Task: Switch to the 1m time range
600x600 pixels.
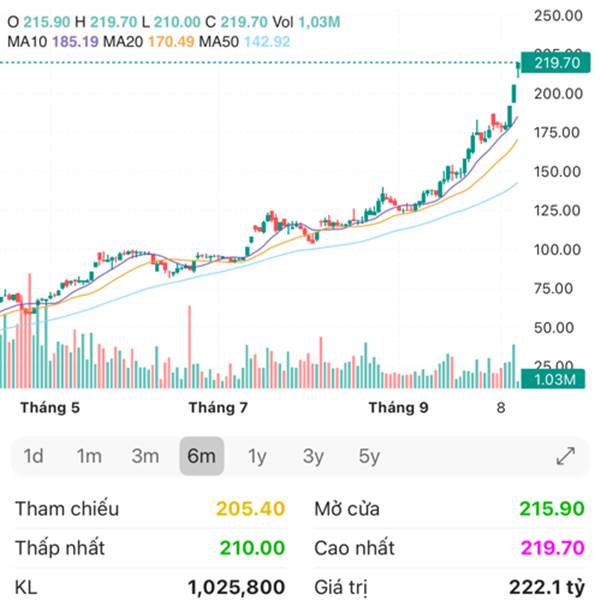Action: click(x=89, y=456)
